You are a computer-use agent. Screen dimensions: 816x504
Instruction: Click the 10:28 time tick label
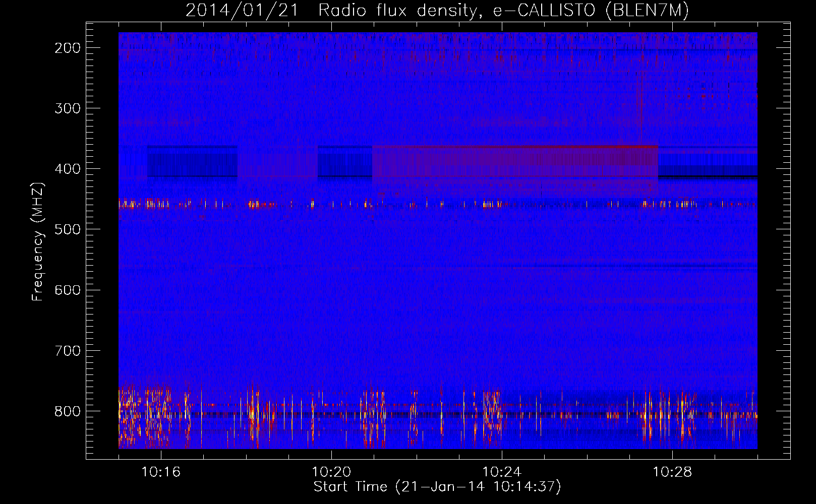tap(672, 472)
